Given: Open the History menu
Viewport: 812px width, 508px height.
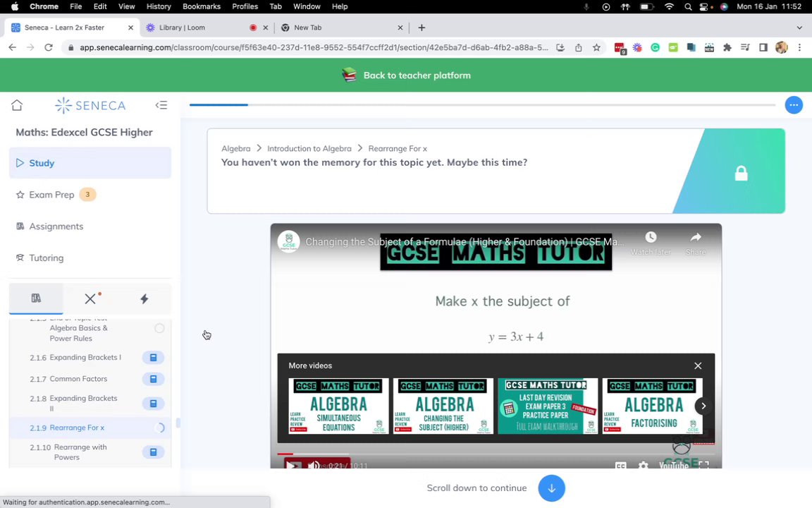Looking at the screenshot, I should tap(159, 6).
